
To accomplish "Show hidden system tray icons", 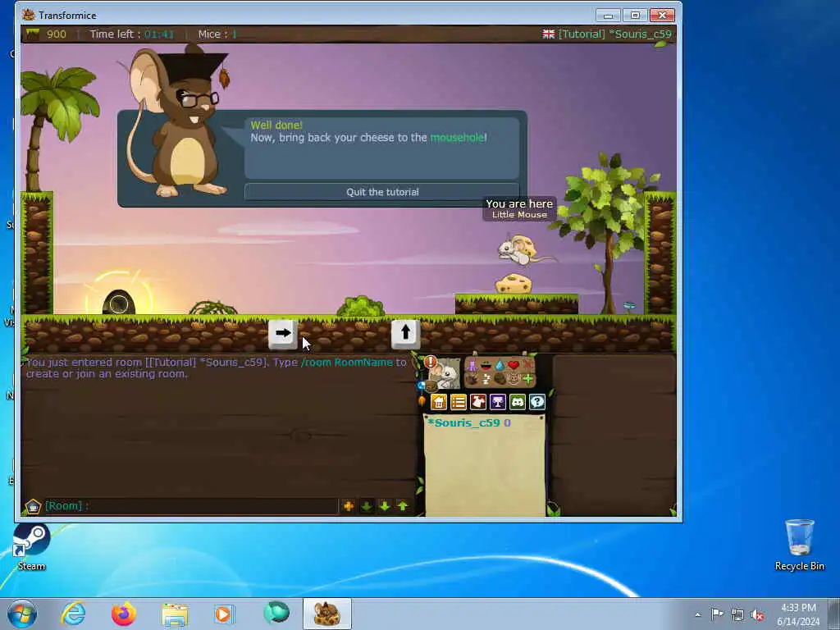I will click(x=697, y=614).
